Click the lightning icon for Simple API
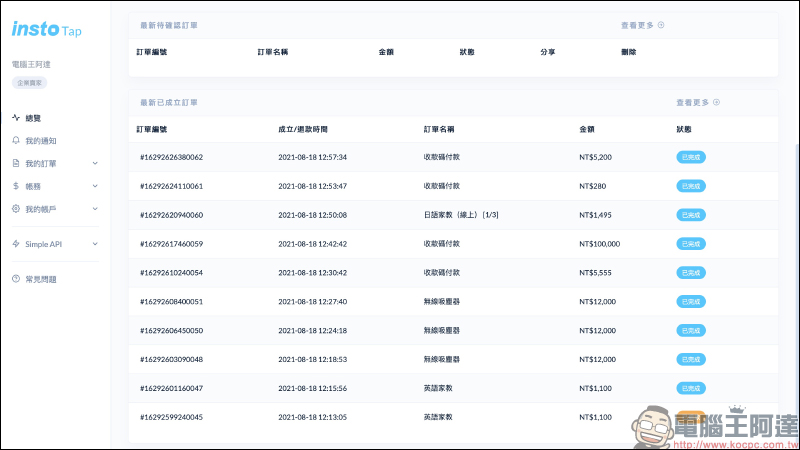Image resolution: width=800 pixels, height=450 pixels. click(16, 243)
